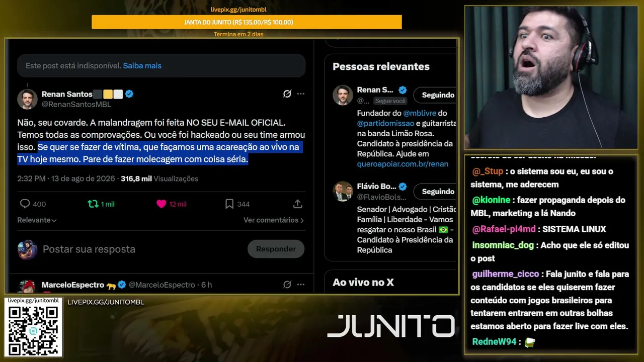Click the verified badge beside Flávio Bo... in sidebar
The image size is (644, 362).
[x=403, y=186]
